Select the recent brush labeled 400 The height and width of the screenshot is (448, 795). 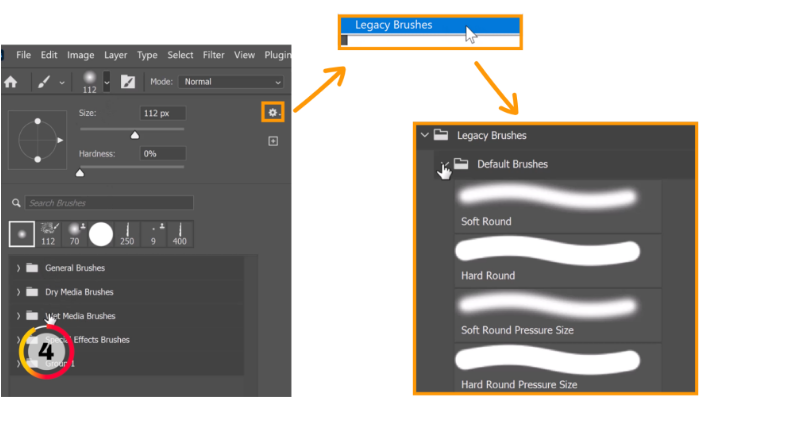pyautogui.click(x=180, y=234)
